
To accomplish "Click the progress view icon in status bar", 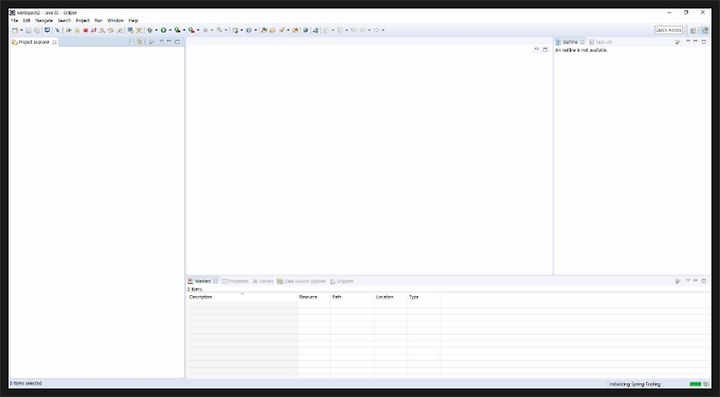I will pos(706,384).
